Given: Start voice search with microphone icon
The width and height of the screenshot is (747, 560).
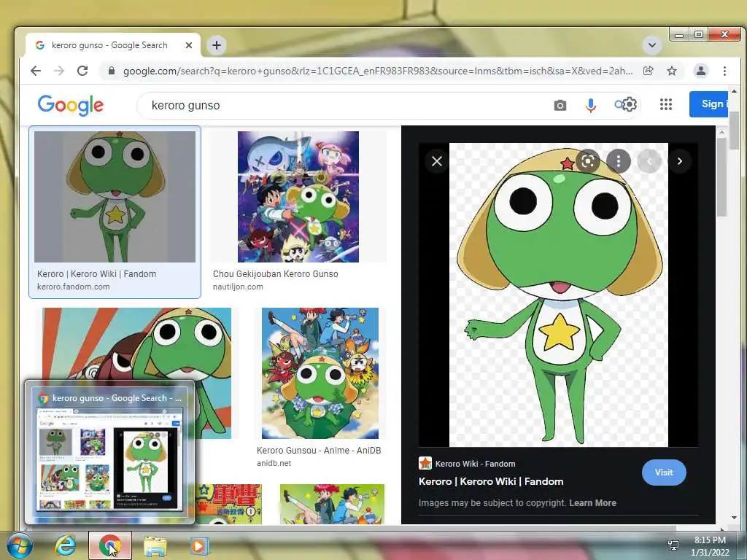Looking at the screenshot, I should pos(591,105).
